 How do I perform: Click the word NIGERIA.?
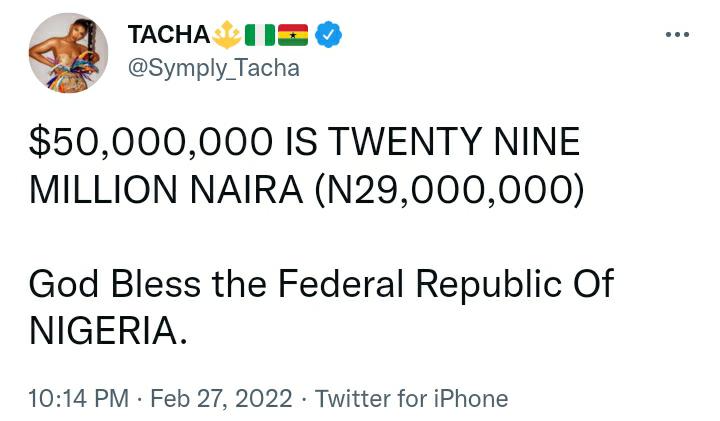pyautogui.click(x=107, y=330)
